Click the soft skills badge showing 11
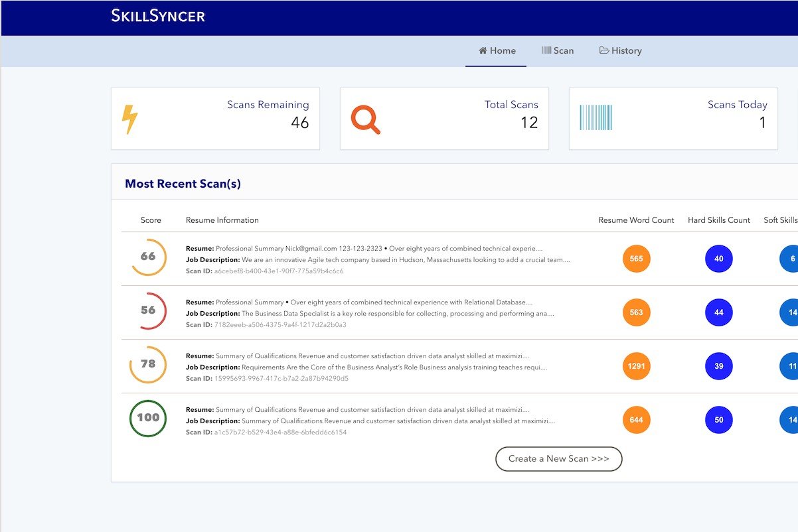Image resolution: width=798 pixels, height=532 pixels. 789,366
